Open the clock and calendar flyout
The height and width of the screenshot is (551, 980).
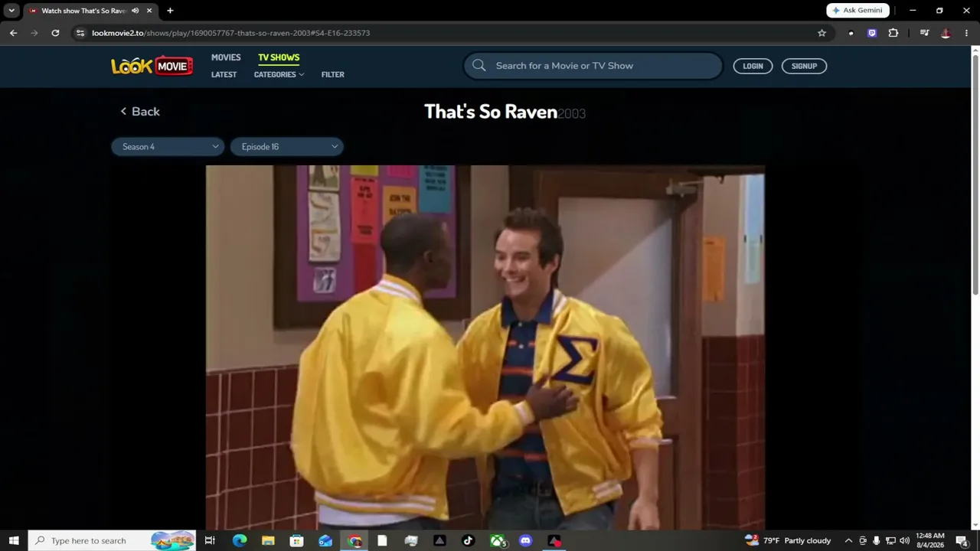click(930, 540)
